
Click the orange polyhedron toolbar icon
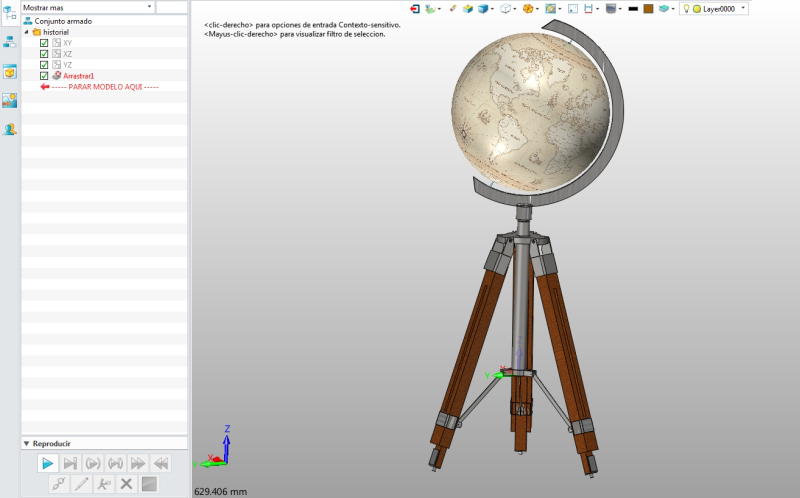tap(528, 9)
